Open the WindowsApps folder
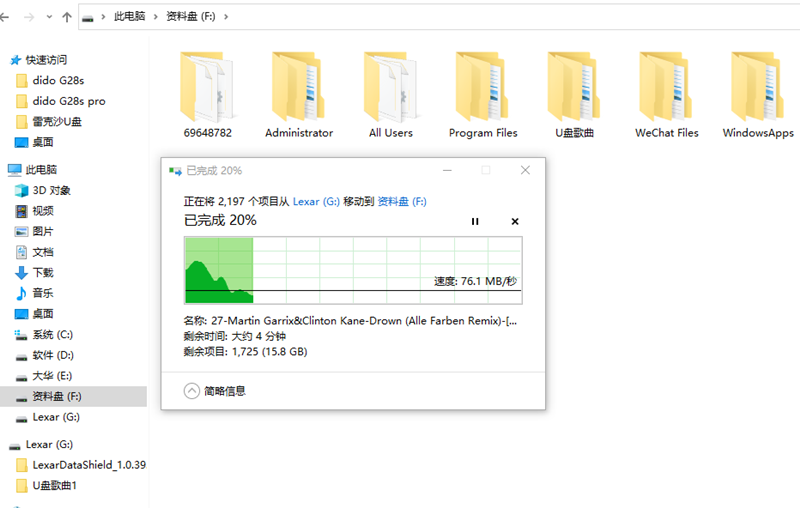Screen dimensions: 800x508 click(758, 86)
